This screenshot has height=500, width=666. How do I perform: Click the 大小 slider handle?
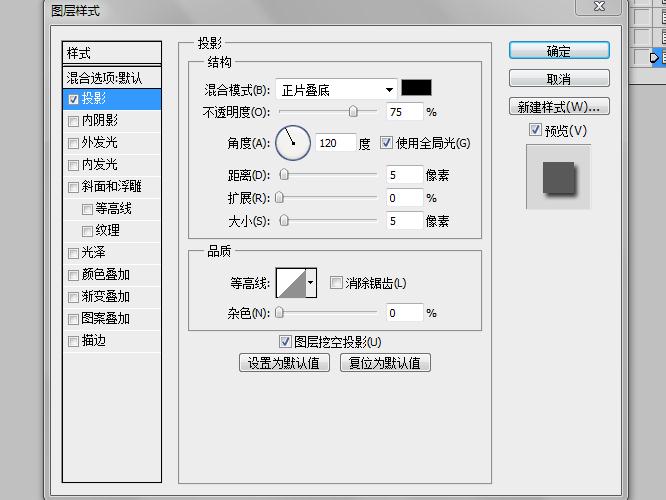point(284,220)
